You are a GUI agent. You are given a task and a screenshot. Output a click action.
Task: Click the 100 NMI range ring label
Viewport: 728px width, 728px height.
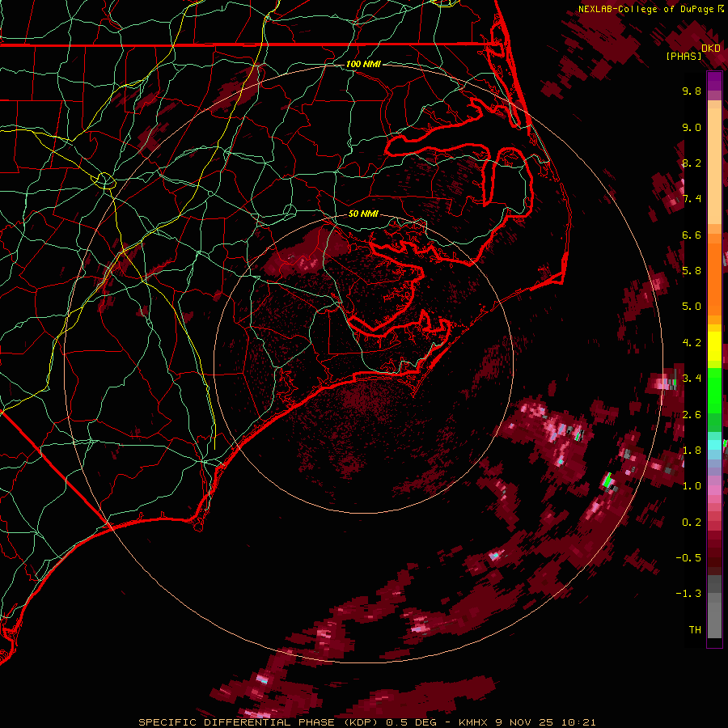[363, 64]
